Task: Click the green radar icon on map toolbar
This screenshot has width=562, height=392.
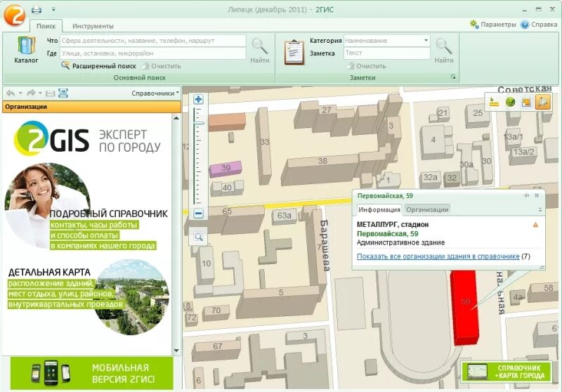Action: pos(510,102)
